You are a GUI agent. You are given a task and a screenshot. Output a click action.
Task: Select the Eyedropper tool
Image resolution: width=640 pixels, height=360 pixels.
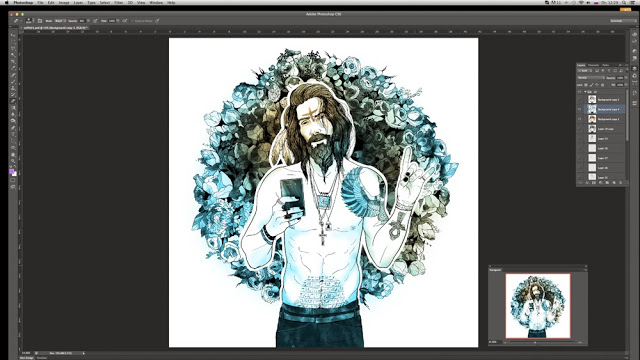[x=13, y=68]
